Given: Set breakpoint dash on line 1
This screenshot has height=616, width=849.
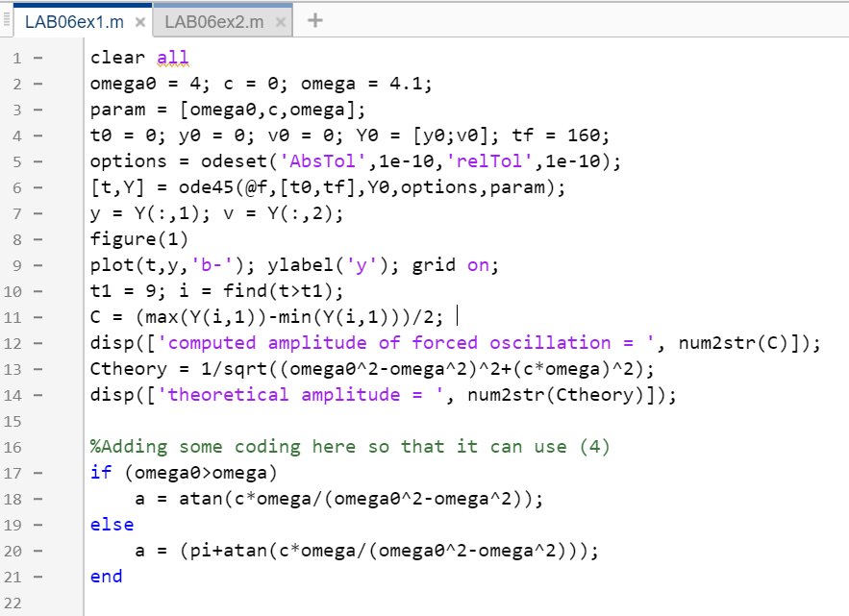Looking at the screenshot, I should pos(37,58).
